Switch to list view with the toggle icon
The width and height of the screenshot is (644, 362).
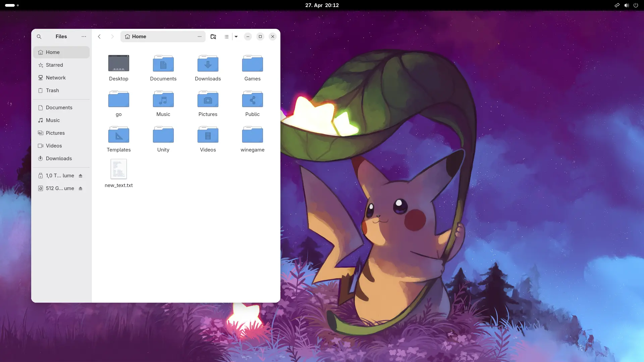point(226,37)
